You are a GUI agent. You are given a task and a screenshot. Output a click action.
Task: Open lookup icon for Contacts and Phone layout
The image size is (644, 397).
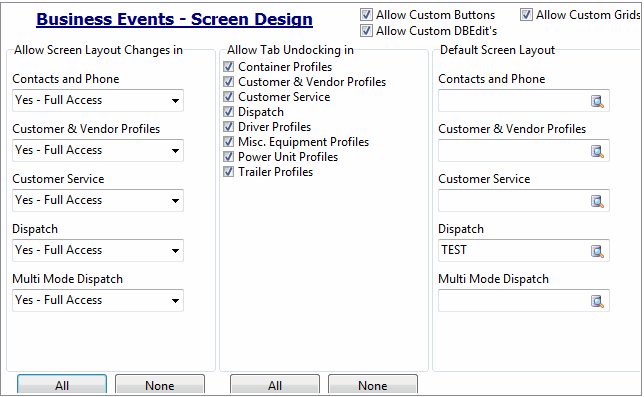tap(597, 101)
